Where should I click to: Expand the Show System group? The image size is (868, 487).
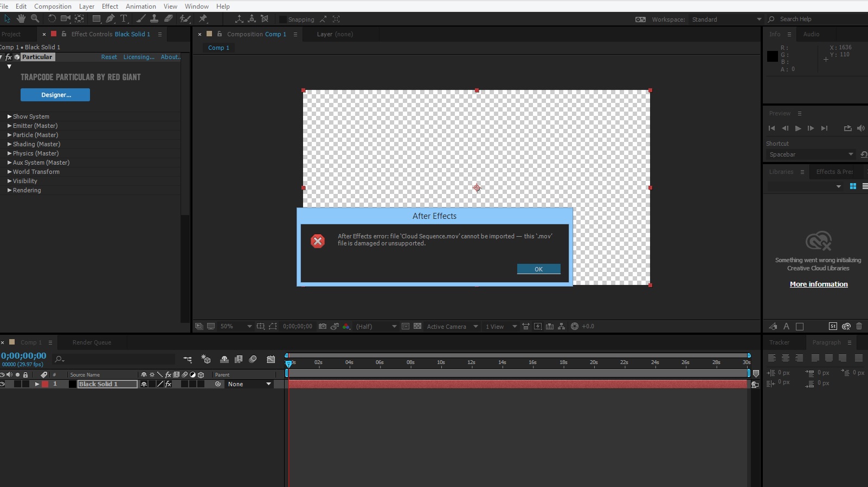tap(9, 116)
